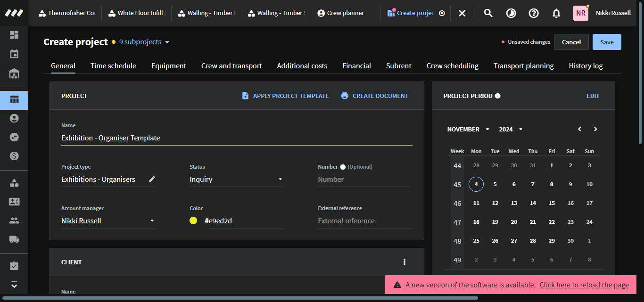Click the External reference input field
This screenshot has height=302, width=644.
pyautogui.click(x=365, y=220)
